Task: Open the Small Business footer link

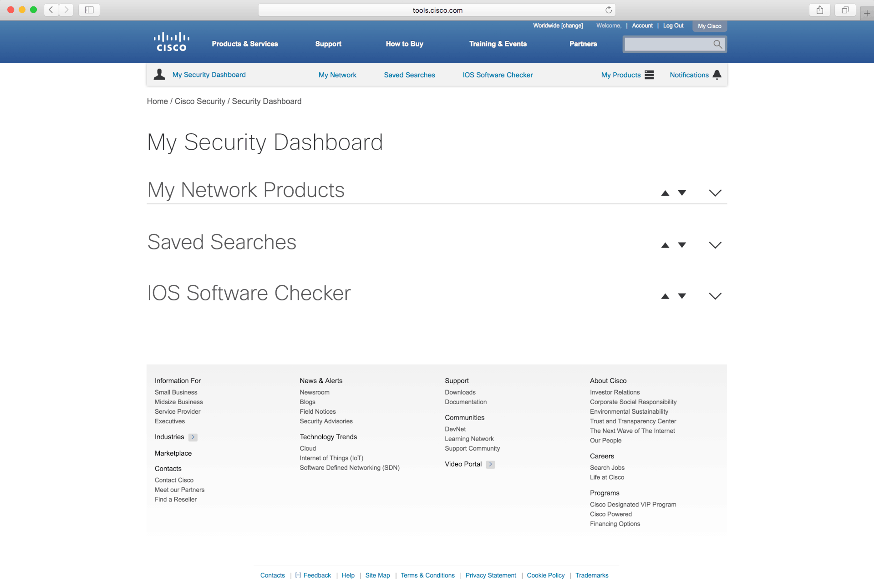Action: click(176, 392)
